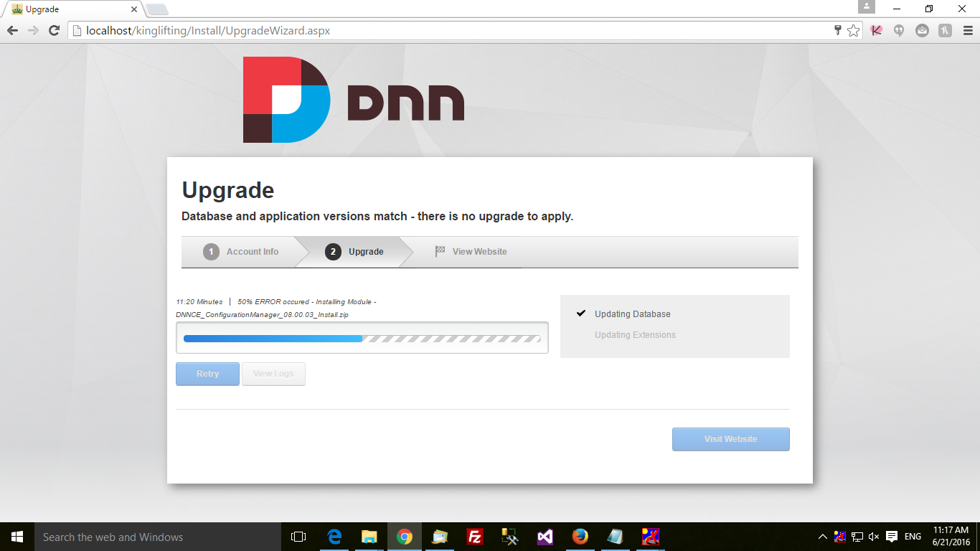980x551 pixels.
Task: Click the 11:20 Minutes elapsed time
Action: [x=199, y=302]
